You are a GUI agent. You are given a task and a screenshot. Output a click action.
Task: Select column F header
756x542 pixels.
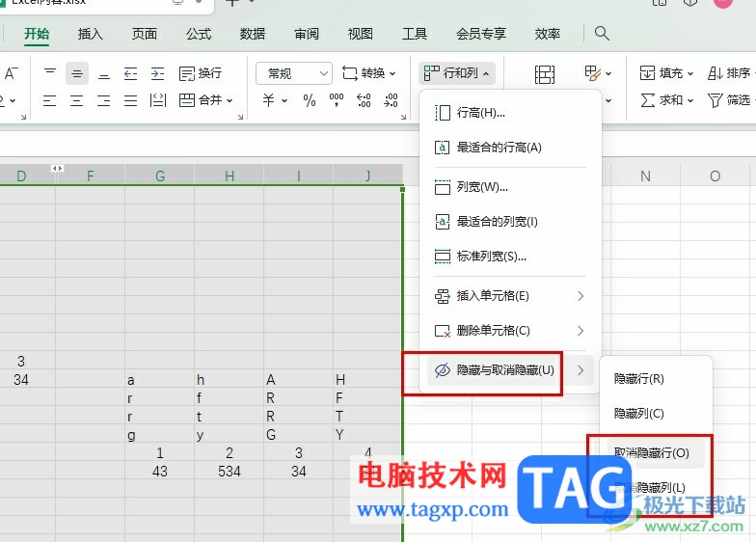pos(91,176)
